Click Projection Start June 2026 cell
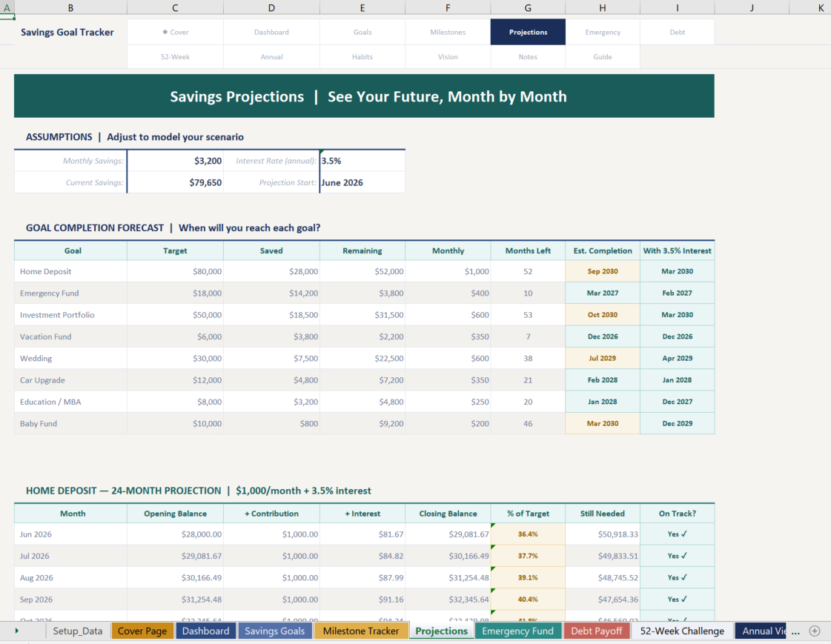Viewport: 831px width, 644px height. coord(362,183)
